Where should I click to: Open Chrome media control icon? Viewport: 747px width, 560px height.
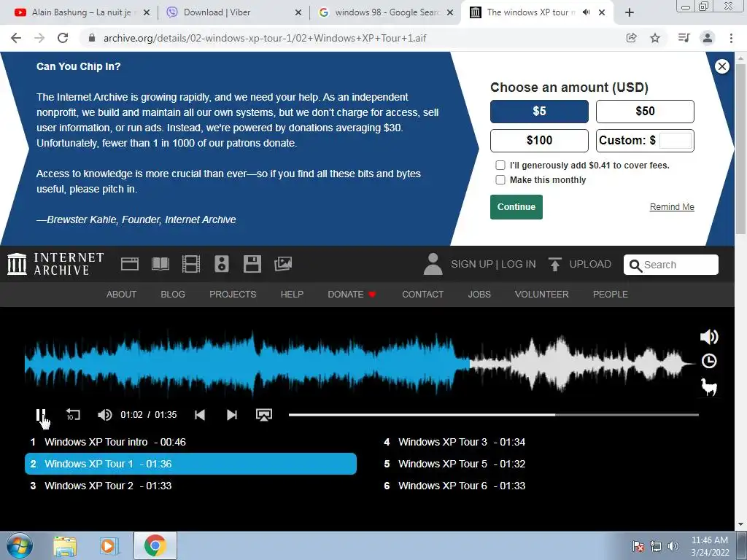coord(684,38)
